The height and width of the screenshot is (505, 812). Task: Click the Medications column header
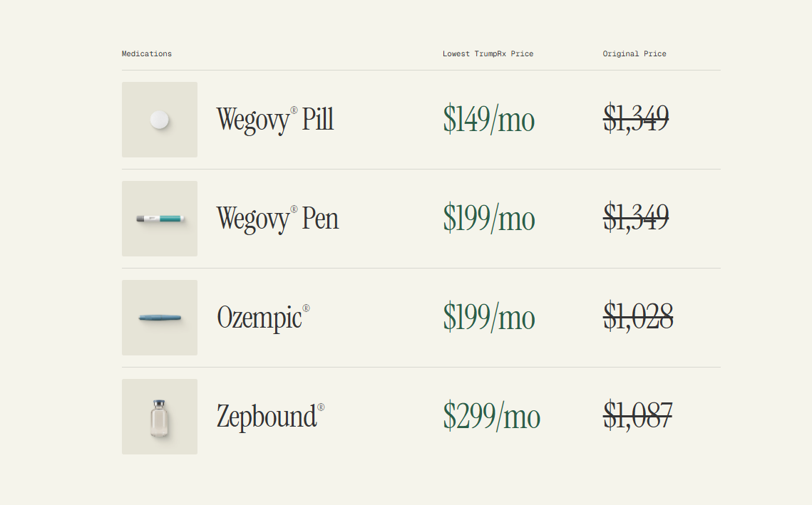point(147,54)
